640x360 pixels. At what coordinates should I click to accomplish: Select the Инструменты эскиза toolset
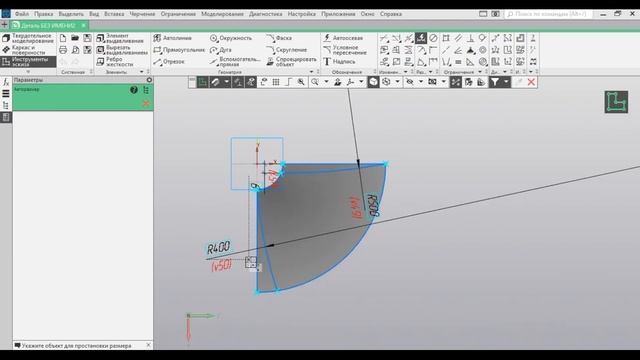(x=28, y=62)
